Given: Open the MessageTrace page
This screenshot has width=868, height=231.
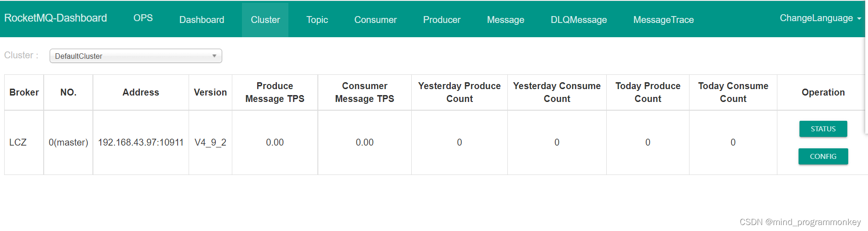Looking at the screenshot, I should point(663,20).
